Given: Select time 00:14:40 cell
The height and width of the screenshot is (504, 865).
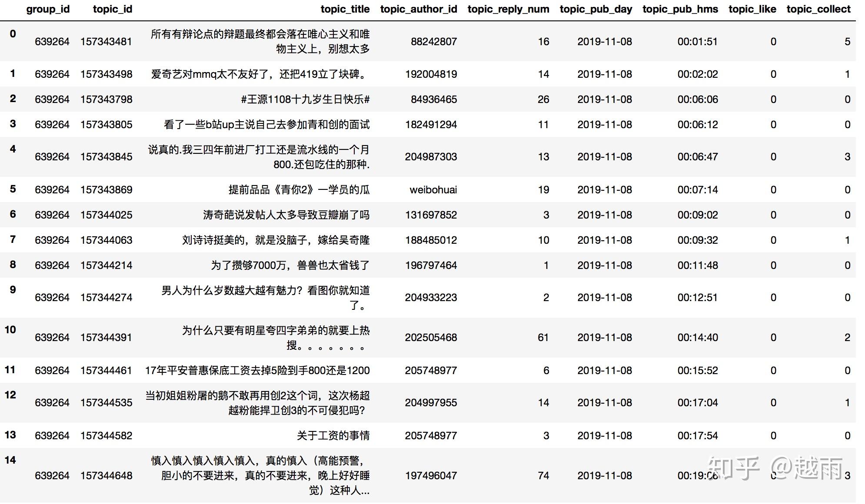Looking at the screenshot, I should 698,338.
